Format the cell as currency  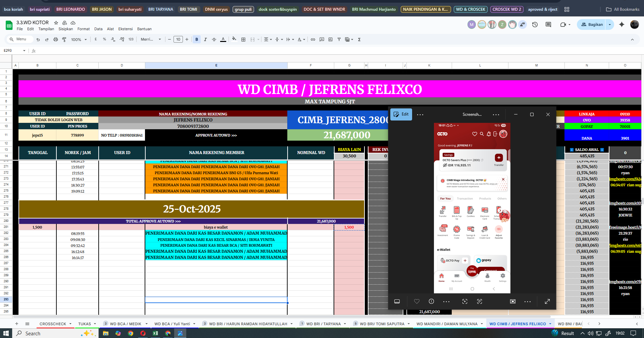pyautogui.click(x=96, y=39)
